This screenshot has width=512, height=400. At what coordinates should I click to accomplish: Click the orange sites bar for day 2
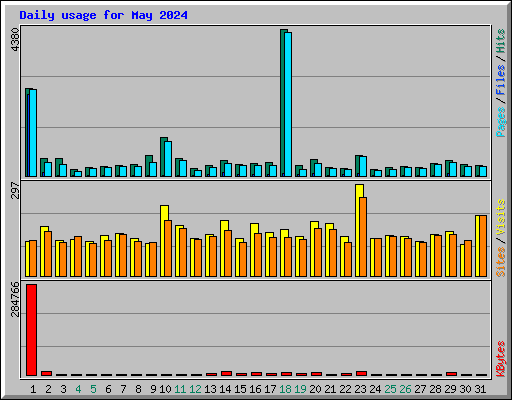pyautogui.click(x=48, y=254)
